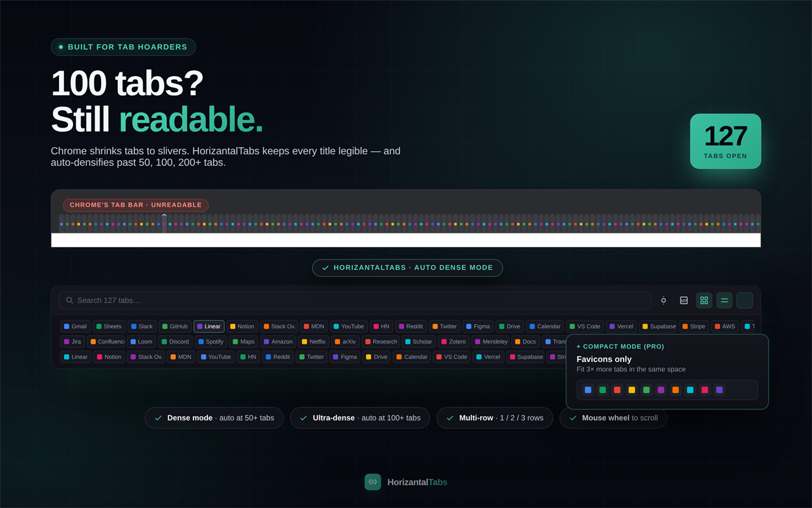Switch to the Scholar tab
The image size is (812, 508).
[419, 342]
